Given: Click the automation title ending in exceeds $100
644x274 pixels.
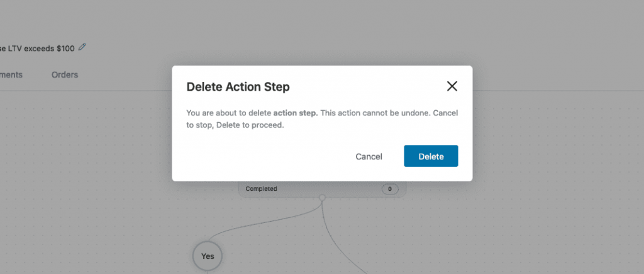Looking at the screenshot, I should tap(37, 49).
